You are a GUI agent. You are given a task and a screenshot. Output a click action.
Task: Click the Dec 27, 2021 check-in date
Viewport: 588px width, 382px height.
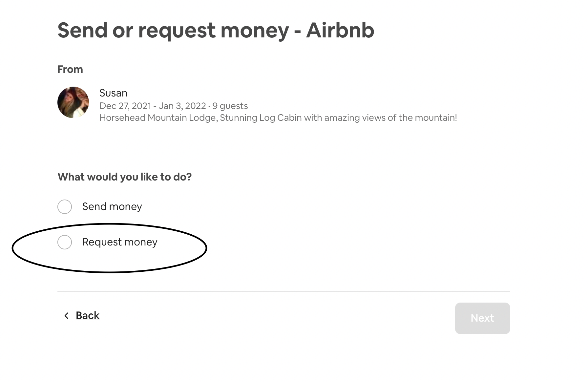coord(125,106)
